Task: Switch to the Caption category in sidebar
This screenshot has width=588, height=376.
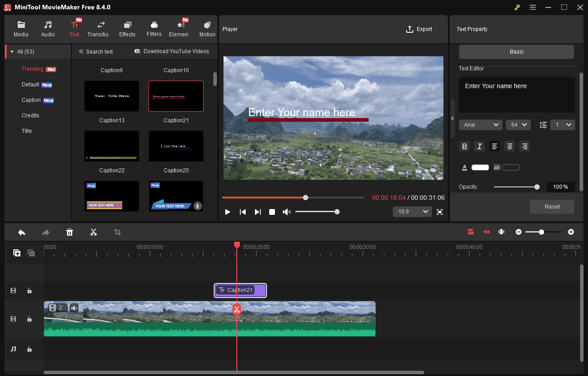Action: pos(31,100)
